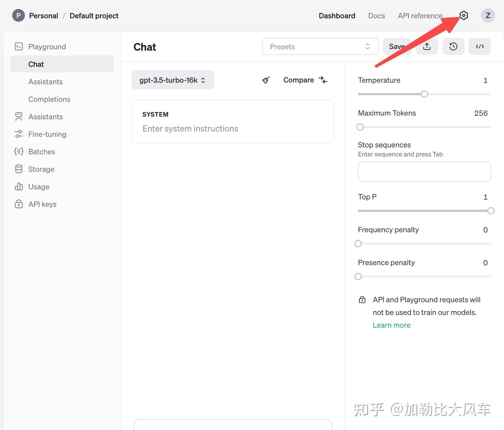Viewport: 504px width, 430px height.
Task: Go to the Dashboard tab
Action: pos(337,15)
